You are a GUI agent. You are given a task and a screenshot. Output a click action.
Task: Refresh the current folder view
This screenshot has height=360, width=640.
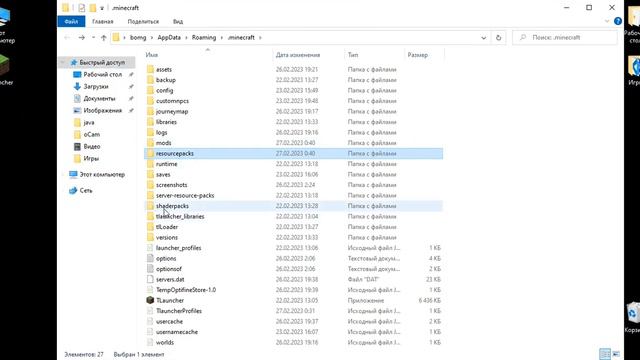[498, 38]
